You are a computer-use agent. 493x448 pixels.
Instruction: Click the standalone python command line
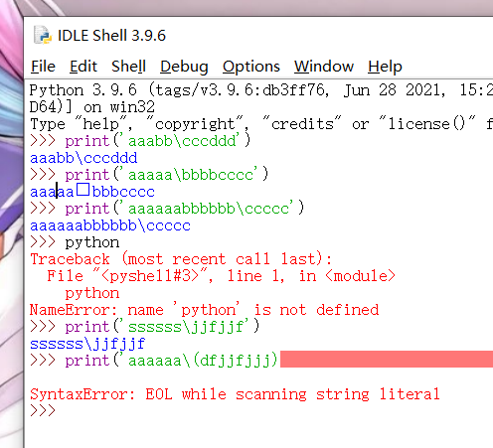(92, 242)
